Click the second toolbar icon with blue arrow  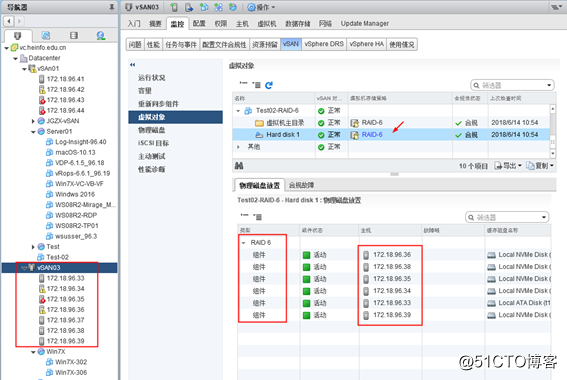(189, 7)
